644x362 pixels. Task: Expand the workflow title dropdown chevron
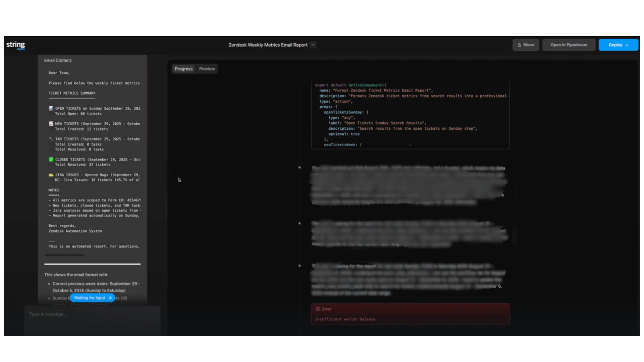(x=313, y=45)
